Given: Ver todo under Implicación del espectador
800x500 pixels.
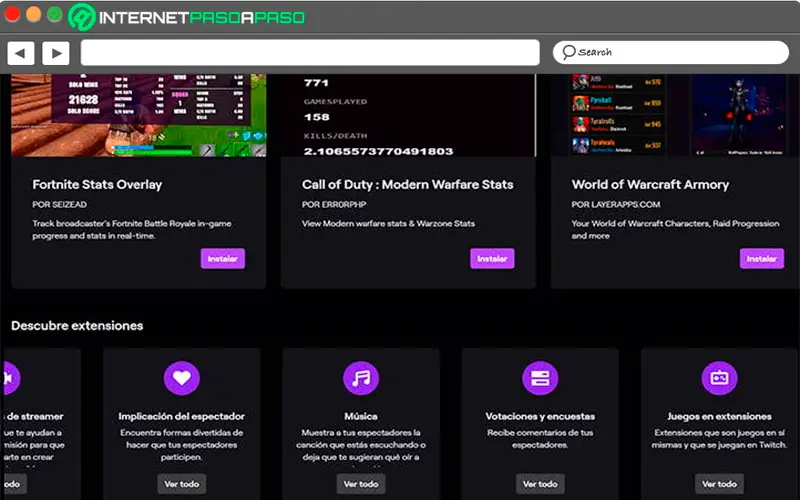Looking at the screenshot, I should click(x=182, y=484).
